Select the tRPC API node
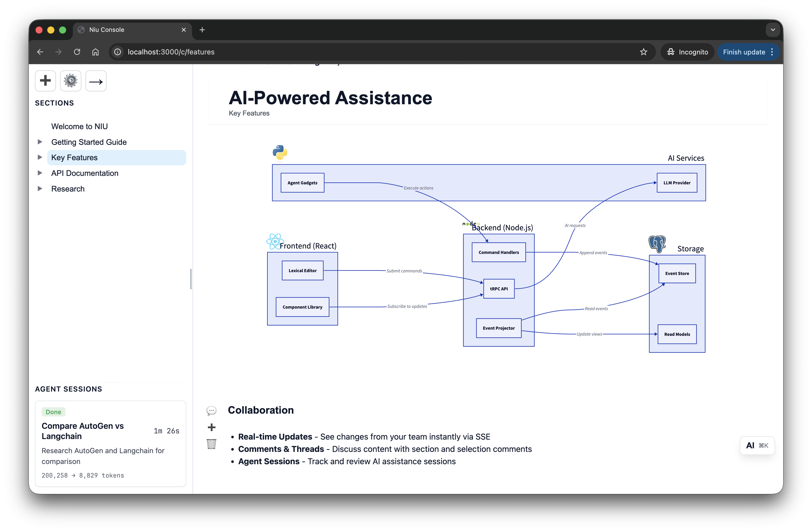This screenshot has width=812, height=532. pyautogui.click(x=499, y=289)
